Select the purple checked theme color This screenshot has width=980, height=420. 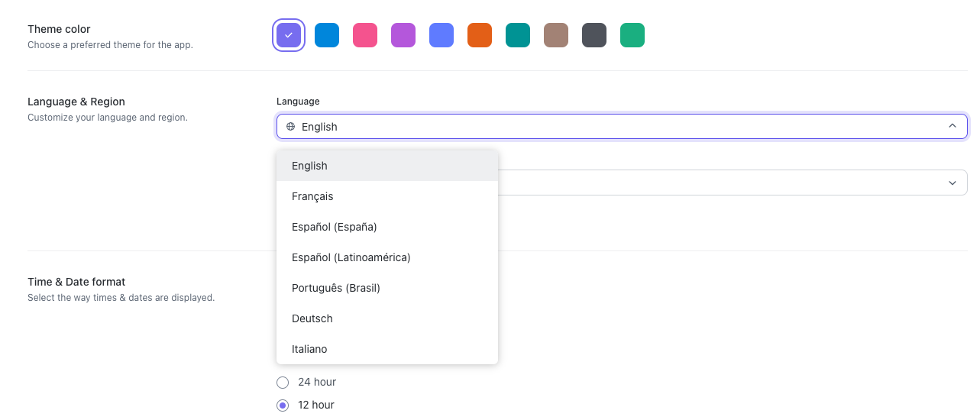(x=289, y=35)
